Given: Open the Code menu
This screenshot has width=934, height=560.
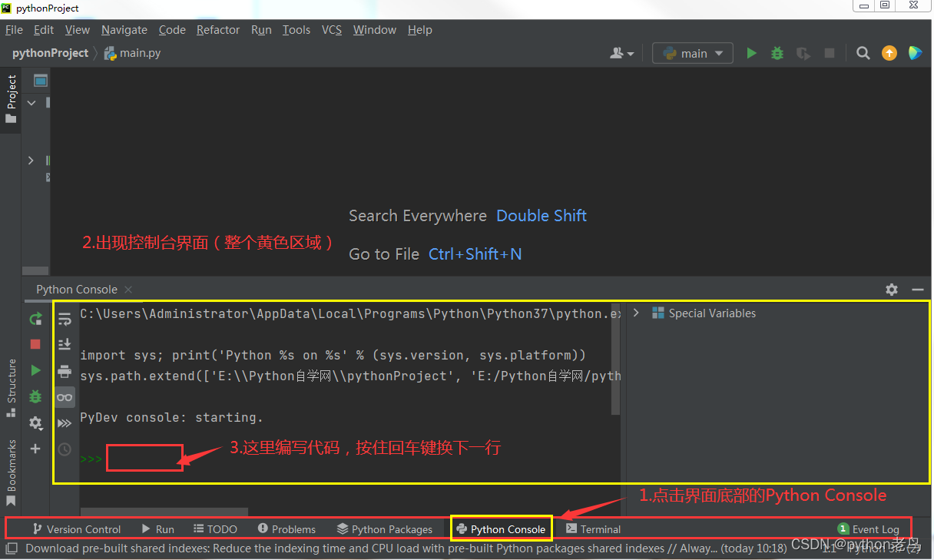Looking at the screenshot, I should tap(172, 30).
